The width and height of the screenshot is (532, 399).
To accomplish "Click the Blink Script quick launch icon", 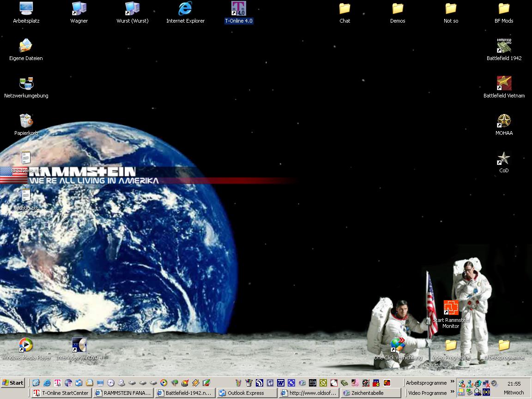I will 313,383.
